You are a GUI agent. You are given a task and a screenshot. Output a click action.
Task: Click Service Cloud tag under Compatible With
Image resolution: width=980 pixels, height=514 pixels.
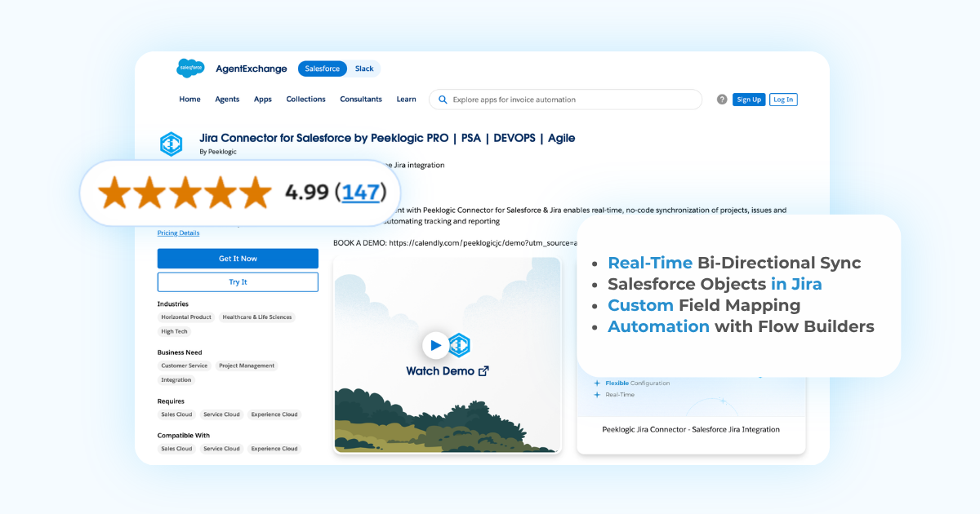point(221,449)
